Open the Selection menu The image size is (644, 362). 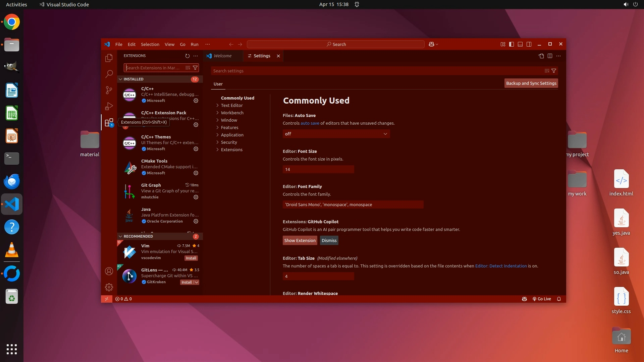tap(150, 44)
